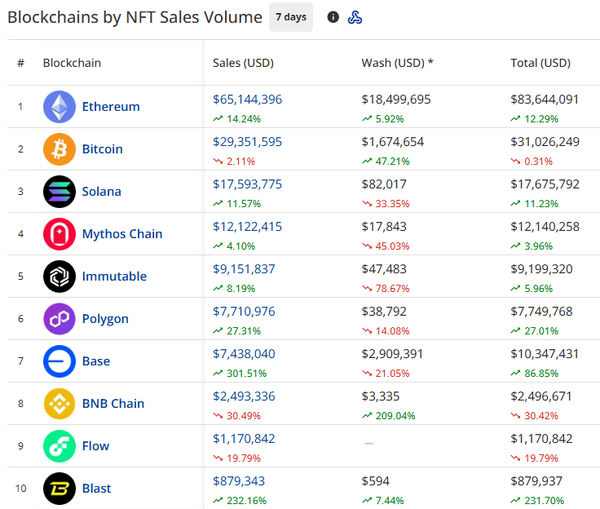The image size is (600, 509).
Task: Click Bitcoin sales value $29,351,595
Action: coord(247,142)
